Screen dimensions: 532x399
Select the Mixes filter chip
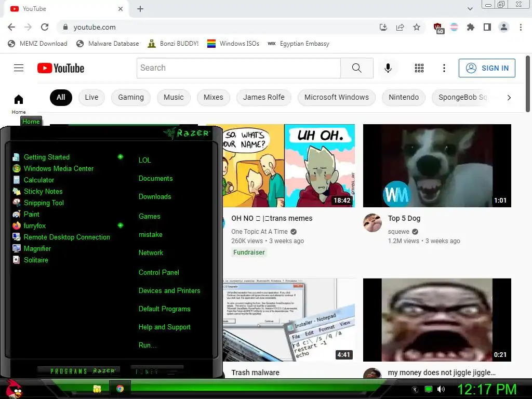tap(214, 97)
